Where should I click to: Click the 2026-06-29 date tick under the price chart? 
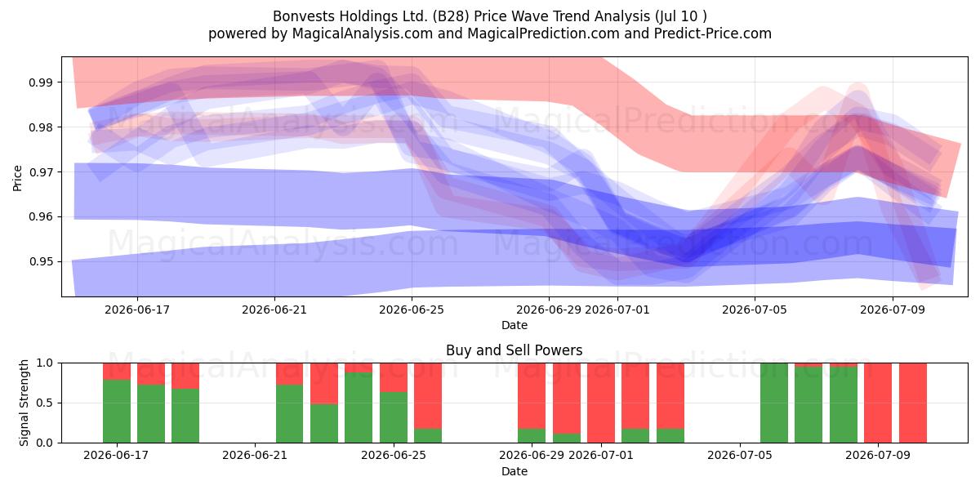coord(549,310)
